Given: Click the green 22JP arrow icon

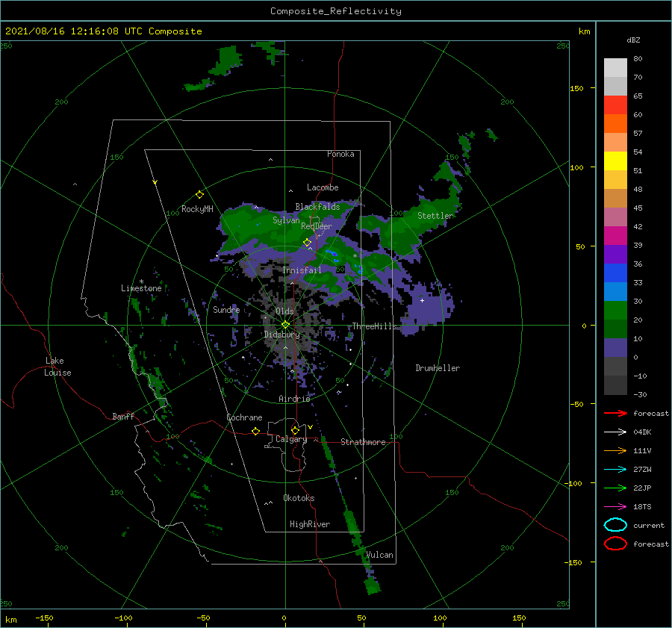Looking at the screenshot, I should [615, 488].
